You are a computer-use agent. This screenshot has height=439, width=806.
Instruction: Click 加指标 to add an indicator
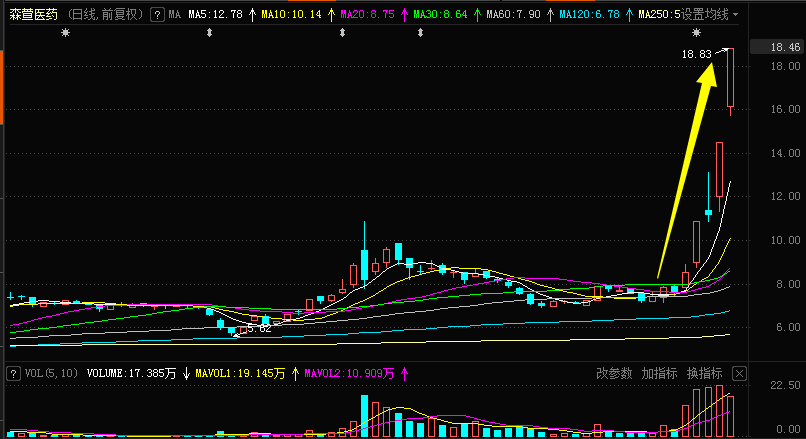(x=659, y=373)
